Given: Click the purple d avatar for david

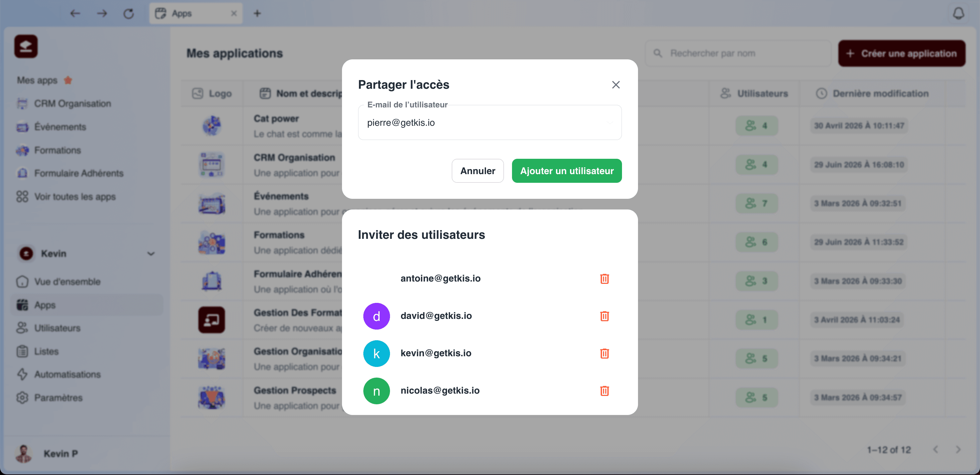Looking at the screenshot, I should (x=376, y=316).
